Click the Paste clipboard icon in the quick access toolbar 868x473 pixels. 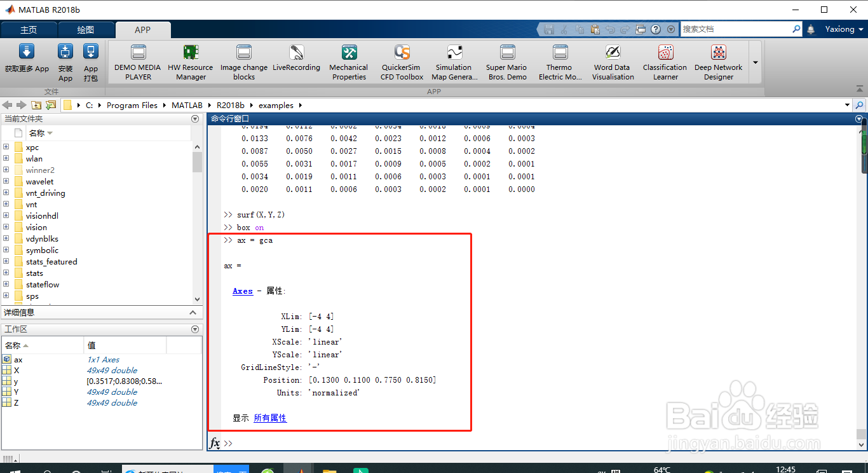pyautogui.click(x=595, y=29)
